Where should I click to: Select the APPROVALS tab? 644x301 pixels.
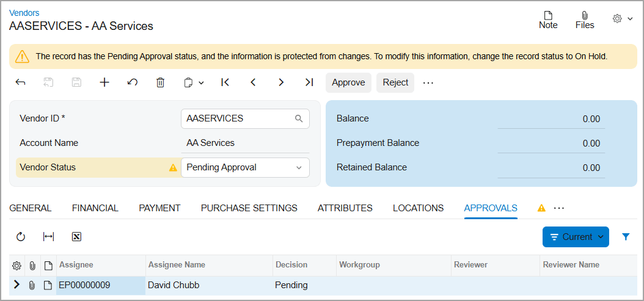491,208
